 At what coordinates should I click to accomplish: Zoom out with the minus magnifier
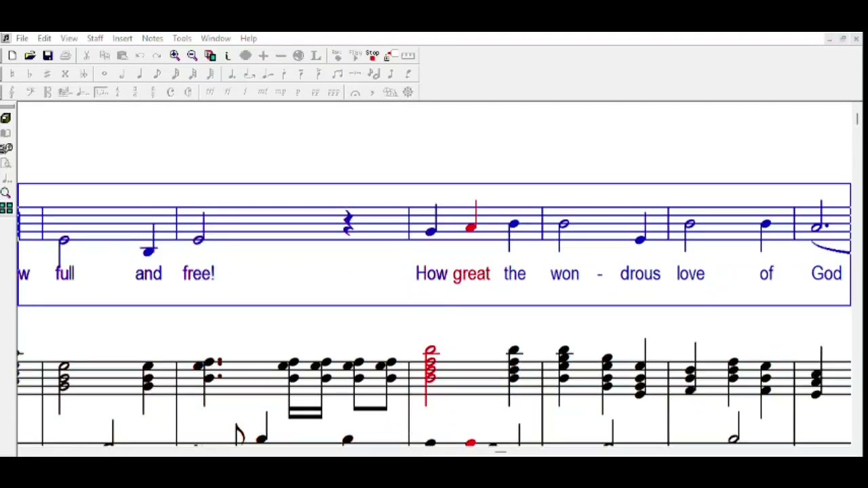(x=193, y=56)
